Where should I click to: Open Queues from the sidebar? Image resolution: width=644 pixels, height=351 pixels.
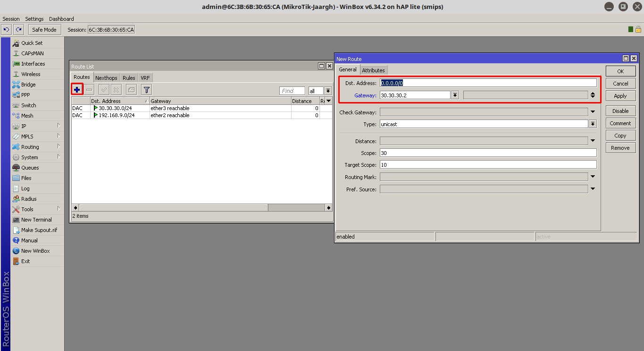coord(29,167)
